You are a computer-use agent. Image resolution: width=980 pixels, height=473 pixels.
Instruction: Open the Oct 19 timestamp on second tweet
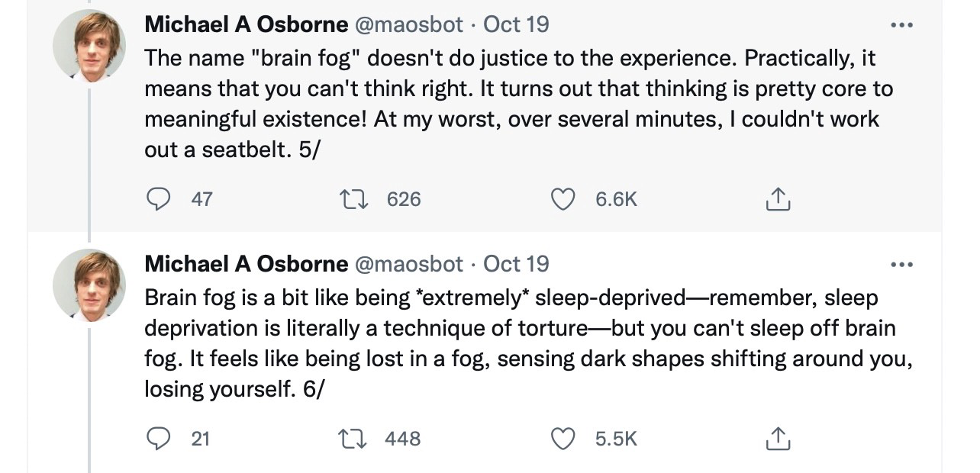[x=516, y=264]
